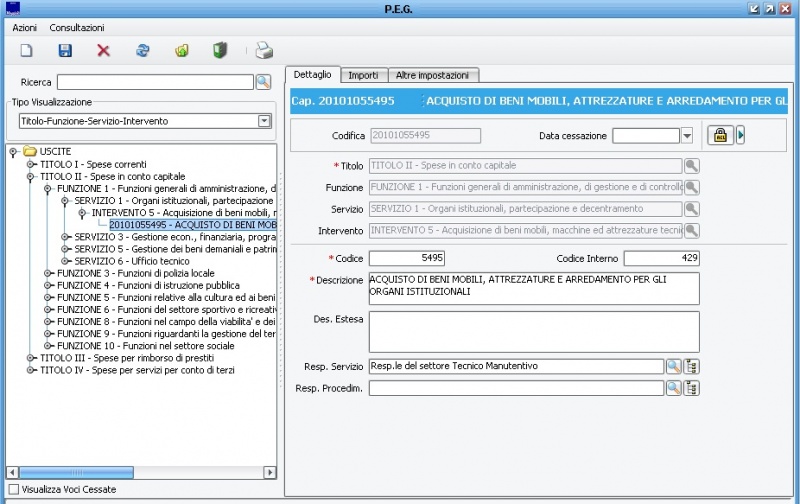Open tree picker icon for Resp. Procedim.

pos(692,388)
